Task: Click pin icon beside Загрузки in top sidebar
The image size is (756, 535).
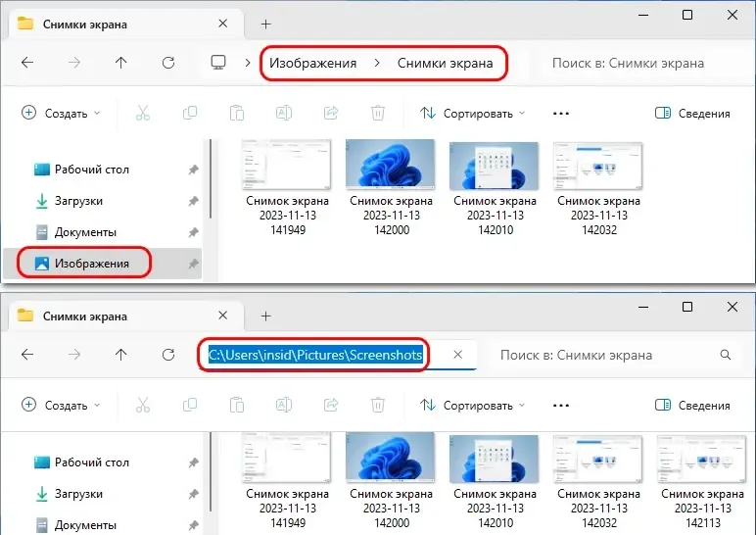Action: click(x=193, y=201)
